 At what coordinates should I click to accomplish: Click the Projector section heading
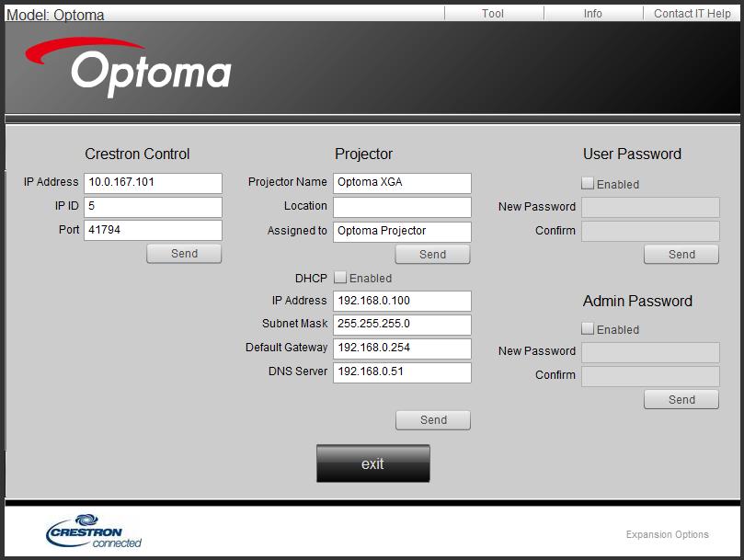pos(363,154)
